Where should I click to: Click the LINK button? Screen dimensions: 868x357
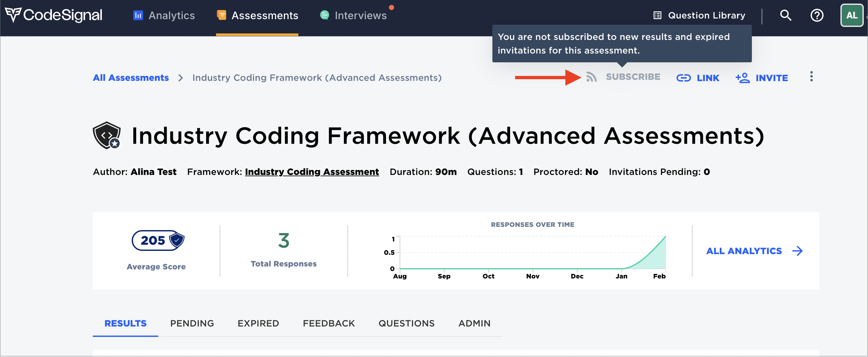tap(698, 78)
